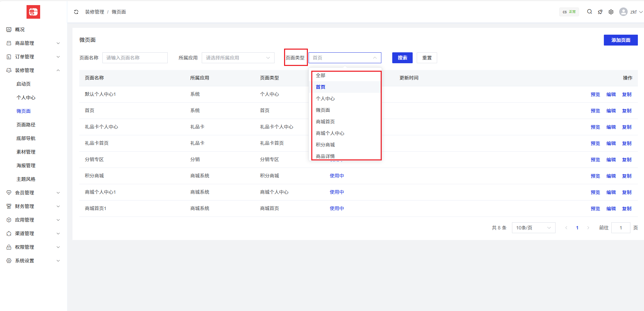Click the red app logo
Image resolution: width=644 pixels, height=311 pixels.
(x=33, y=12)
